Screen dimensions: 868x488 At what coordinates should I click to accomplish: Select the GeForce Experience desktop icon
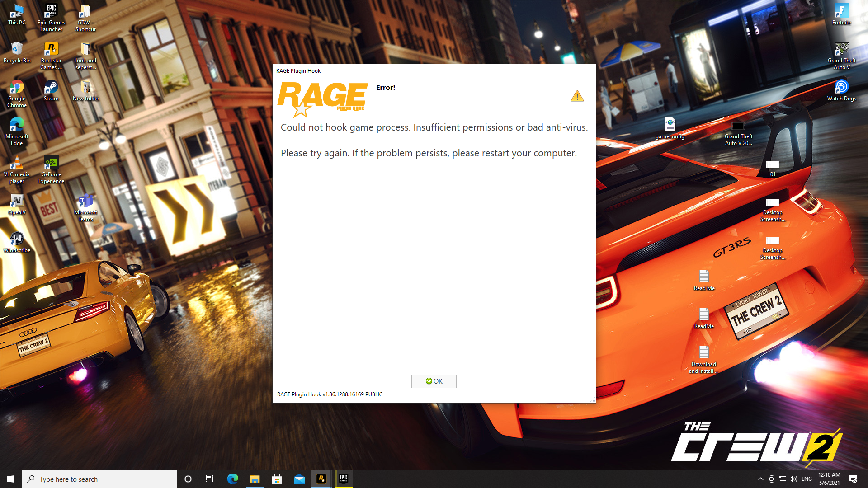click(51, 164)
